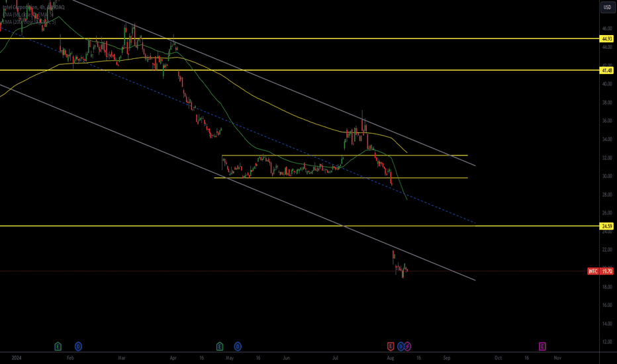Click the 46.00 price scale value
This screenshot has width=617, height=364.
tap(607, 28)
